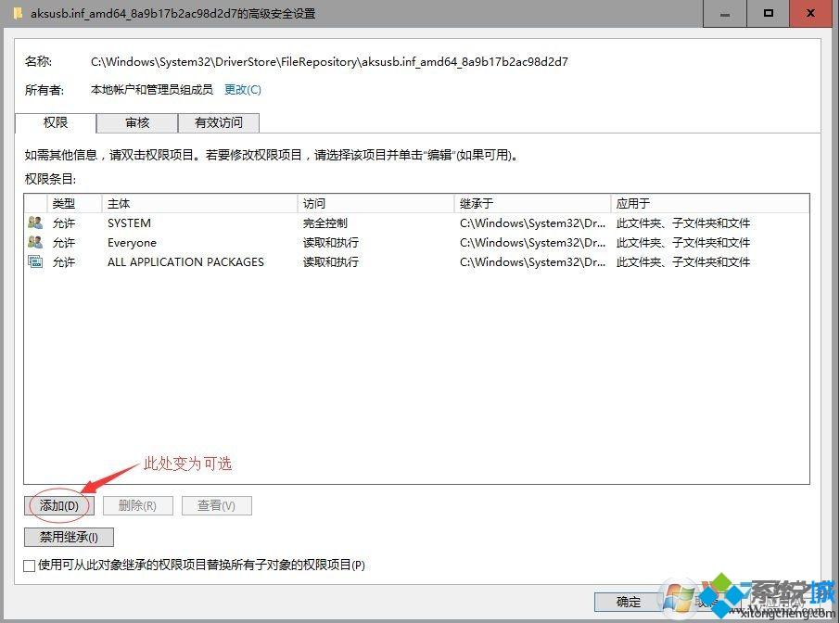Screen dimensions: 840x623
Task: Click 读取和执行 in the Everyone row
Action: [x=331, y=242]
